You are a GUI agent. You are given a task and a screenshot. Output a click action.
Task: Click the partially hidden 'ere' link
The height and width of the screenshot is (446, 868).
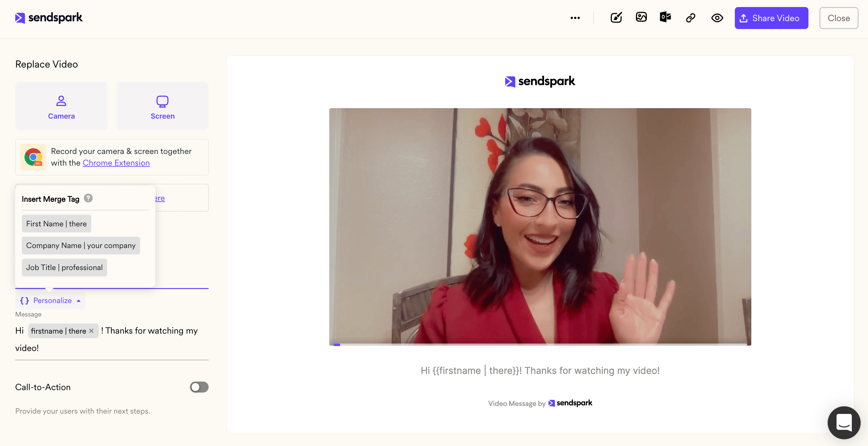(x=160, y=198)
